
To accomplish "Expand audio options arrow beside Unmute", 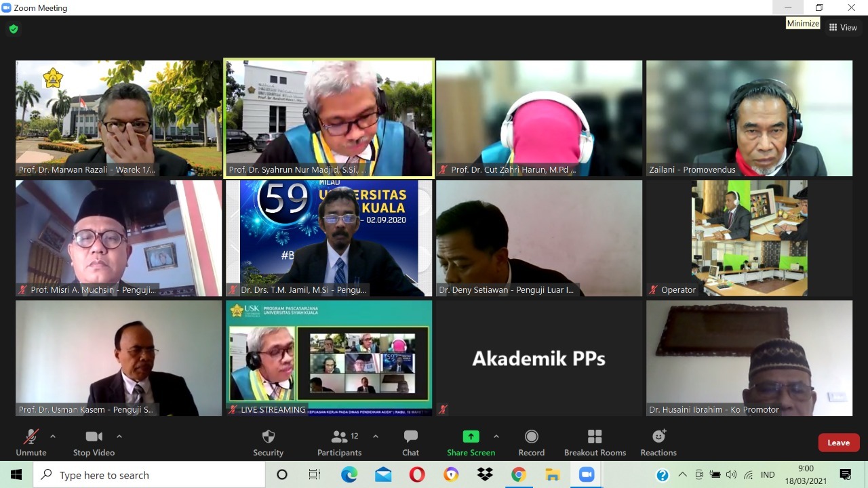I will (x=53, y=436).
